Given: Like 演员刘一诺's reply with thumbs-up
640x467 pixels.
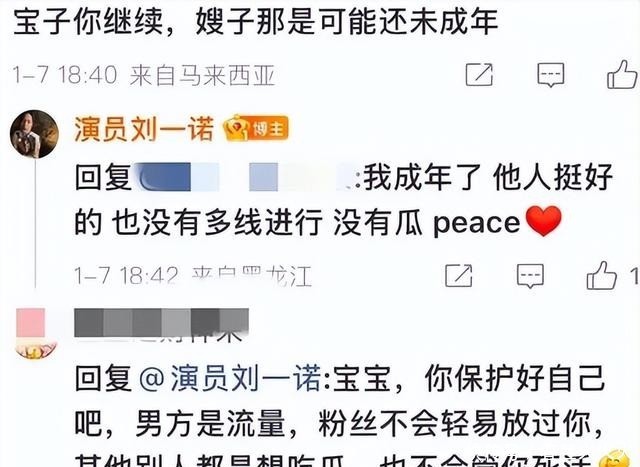Looking at the screenshot, I should click(602, 275).
